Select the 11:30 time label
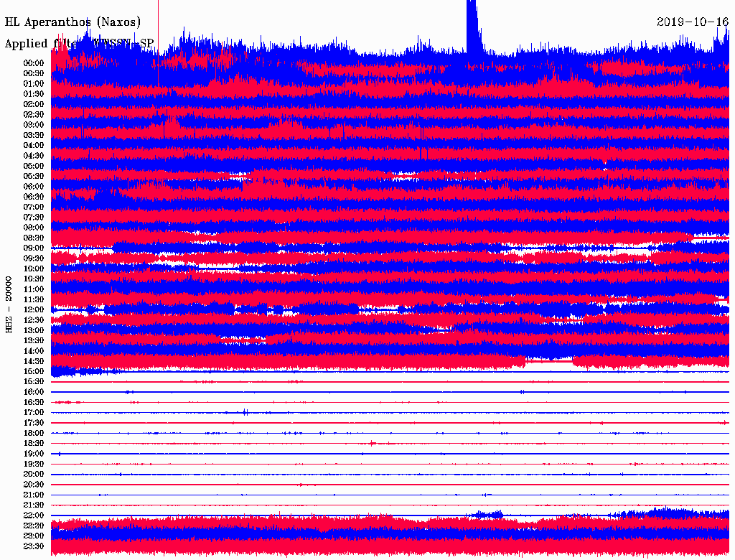Viewport: 735px width, 560px height. click(x=34, y=299)
